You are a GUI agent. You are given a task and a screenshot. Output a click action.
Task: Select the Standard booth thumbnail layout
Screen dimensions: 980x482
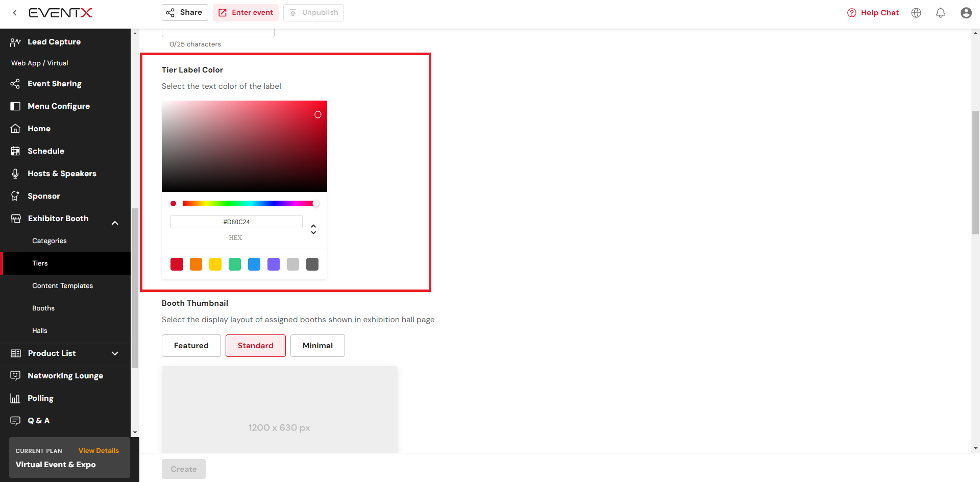256,346
